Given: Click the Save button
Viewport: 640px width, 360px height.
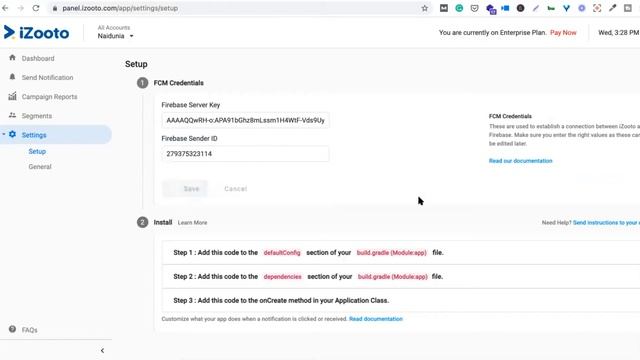Looking at the screenshot, I should 185,189.
